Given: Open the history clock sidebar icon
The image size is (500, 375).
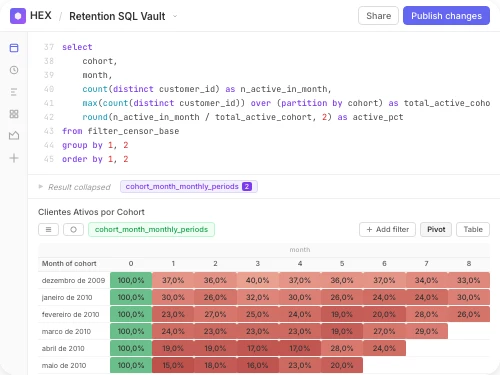Looking at the screenshot, I should (x=14, y=70).
